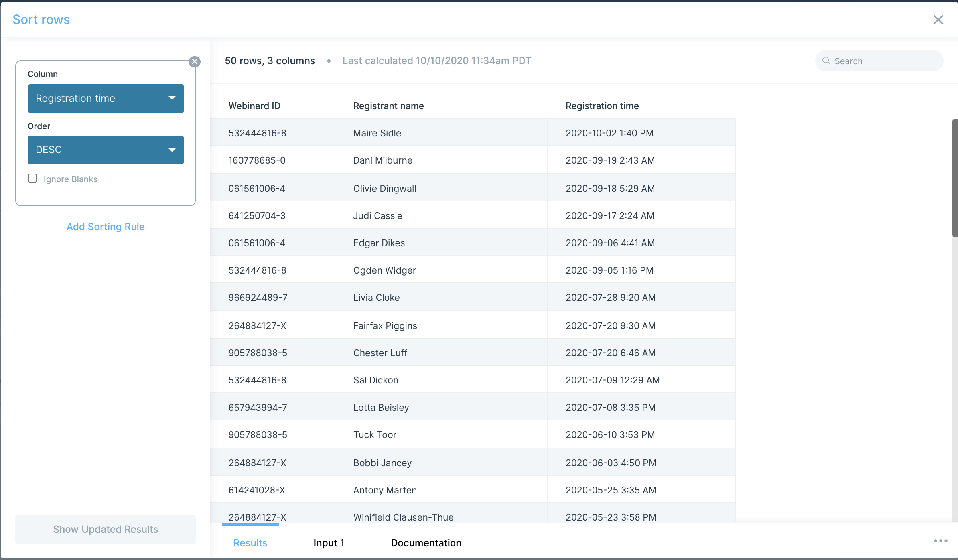
Task: Click time 2020-07-28 9:20 AM
Action: (611, 297)
